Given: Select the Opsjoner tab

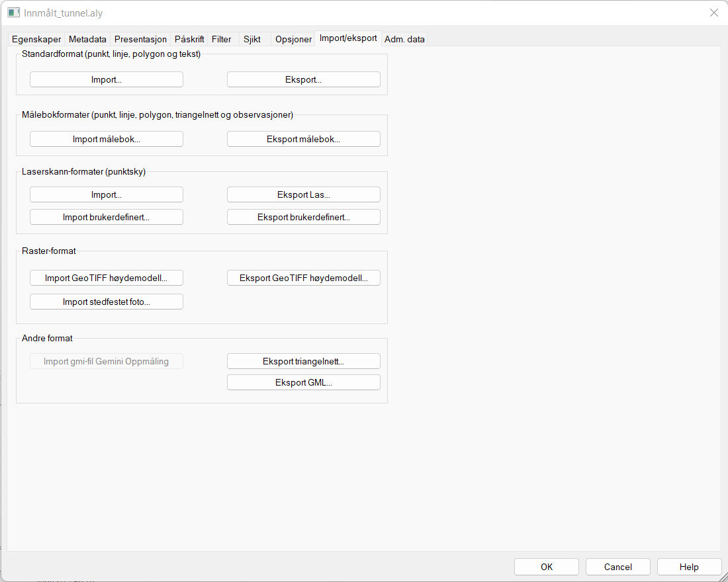Looking at the screenshot, I should coord(293,40).
